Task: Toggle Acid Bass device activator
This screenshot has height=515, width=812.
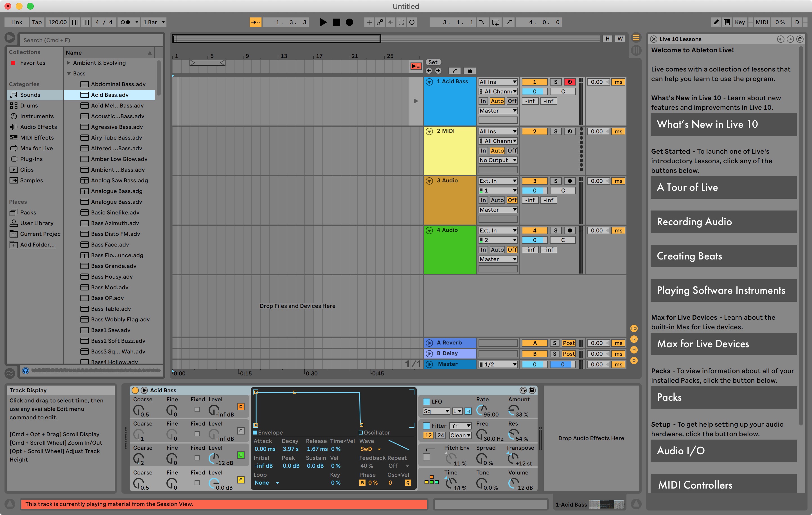Action: (x=135, y=390)
